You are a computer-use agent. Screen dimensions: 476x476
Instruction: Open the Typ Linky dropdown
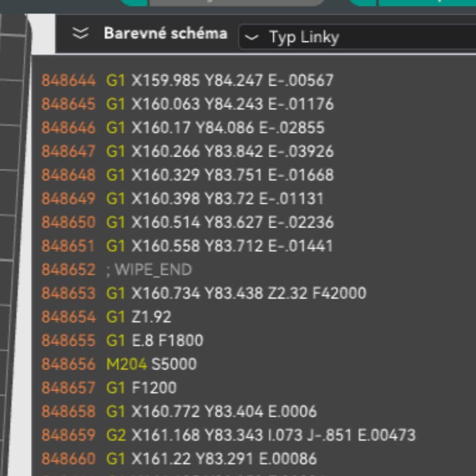[x=357, y=37]
